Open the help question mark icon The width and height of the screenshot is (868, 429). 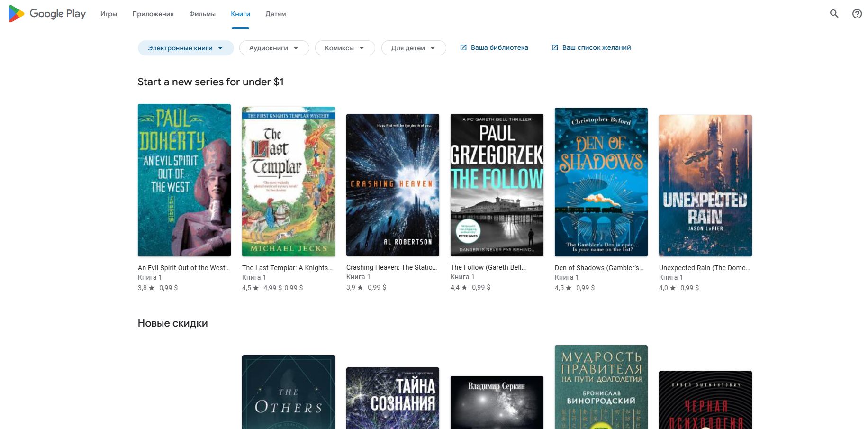pos(857,14)
